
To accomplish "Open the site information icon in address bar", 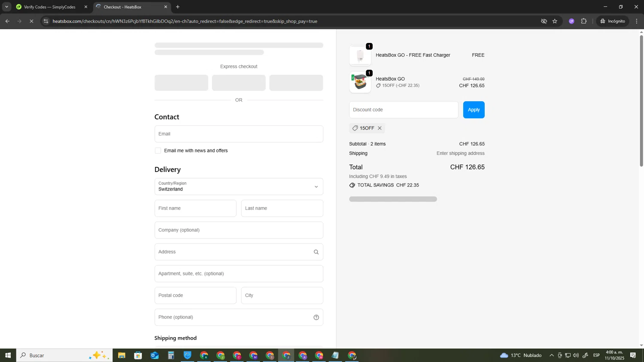I will click(x=46, y=21).
